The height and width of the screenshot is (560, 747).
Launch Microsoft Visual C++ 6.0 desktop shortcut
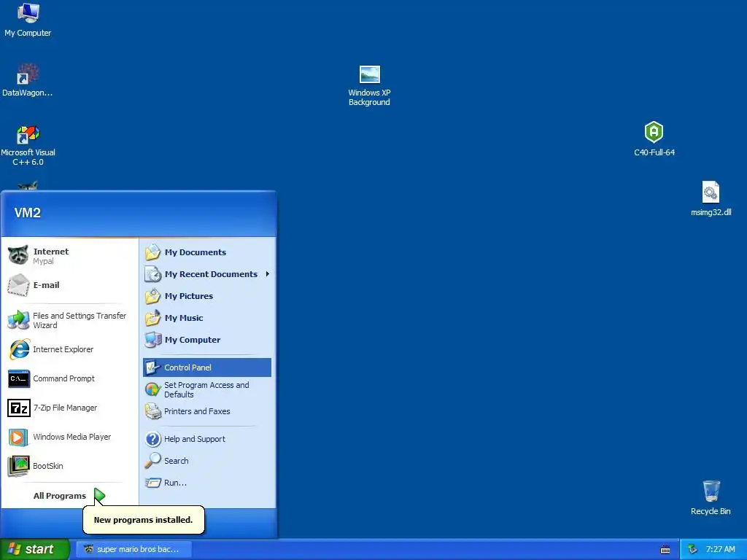pyautogui.click(x=28, y=146)
